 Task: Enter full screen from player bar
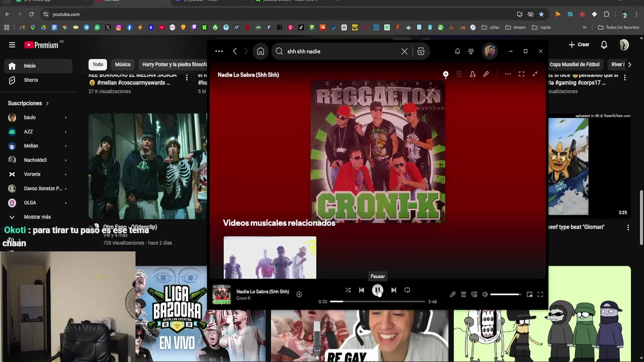point(540,295)
